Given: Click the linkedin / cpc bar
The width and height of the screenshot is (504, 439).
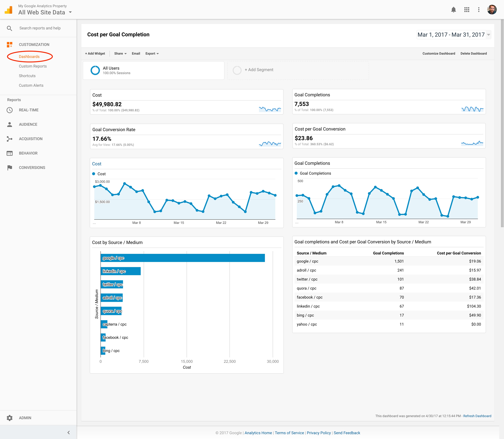Looking at the screenshot, I should click(x=121, y=271).
